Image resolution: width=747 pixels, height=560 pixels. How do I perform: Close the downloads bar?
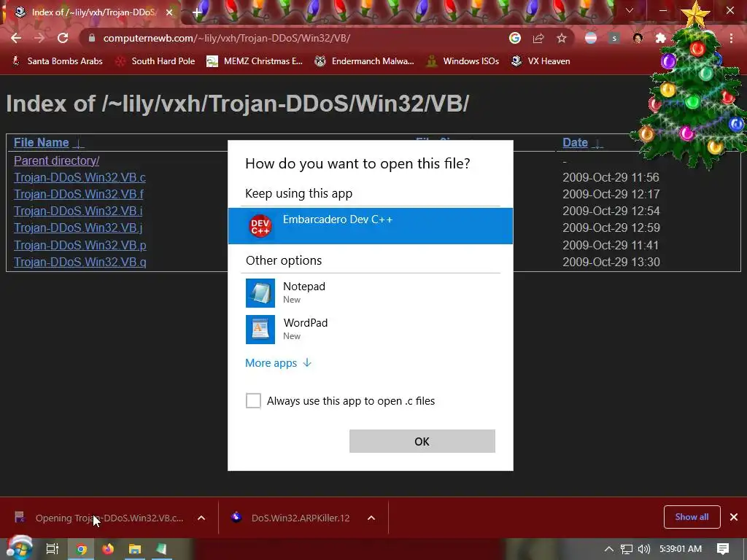tap(734, 517)
